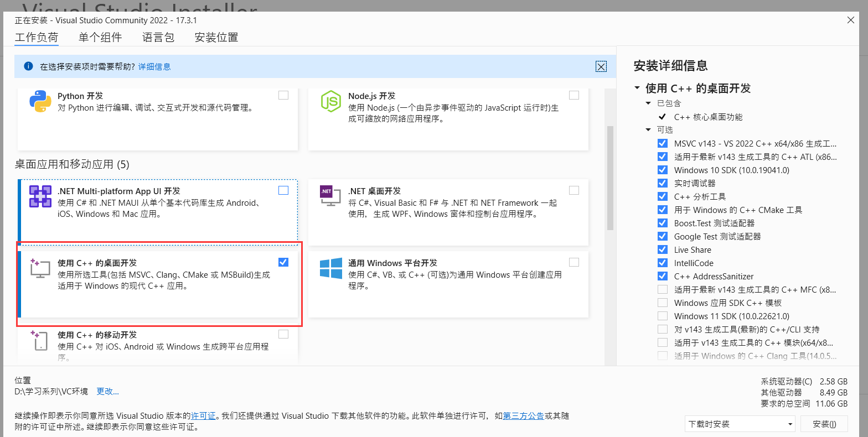Uncheck the C++ ATL for v143 component

(663, 157)
